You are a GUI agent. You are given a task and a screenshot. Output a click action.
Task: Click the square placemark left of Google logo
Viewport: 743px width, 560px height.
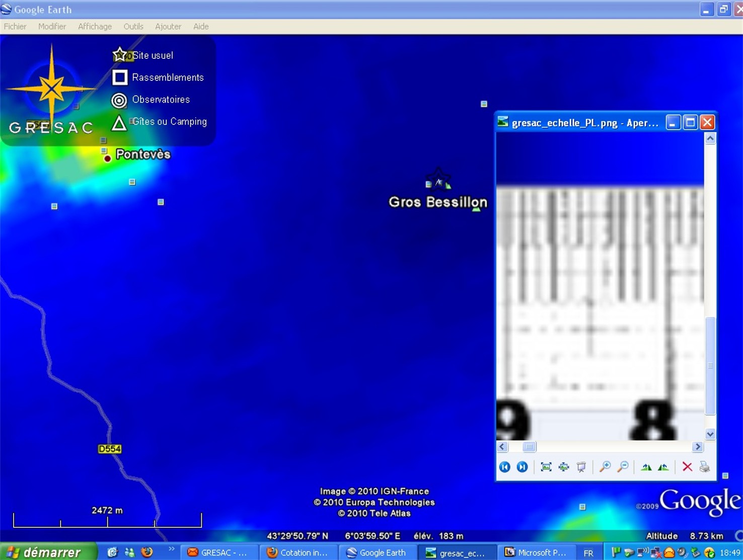pyautogui.click(x=582, y=507)
